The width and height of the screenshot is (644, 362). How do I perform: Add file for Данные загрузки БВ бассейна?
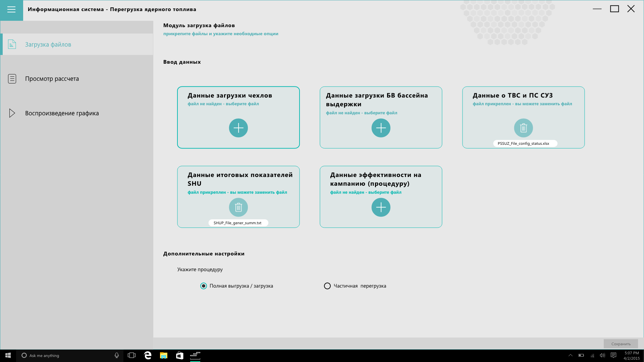coord(381,128)
